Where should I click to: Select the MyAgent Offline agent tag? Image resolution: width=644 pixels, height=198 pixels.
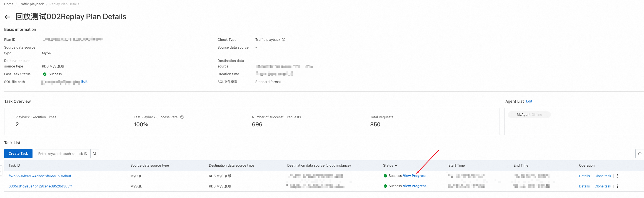pyautogui.click(x=529, y=115)
